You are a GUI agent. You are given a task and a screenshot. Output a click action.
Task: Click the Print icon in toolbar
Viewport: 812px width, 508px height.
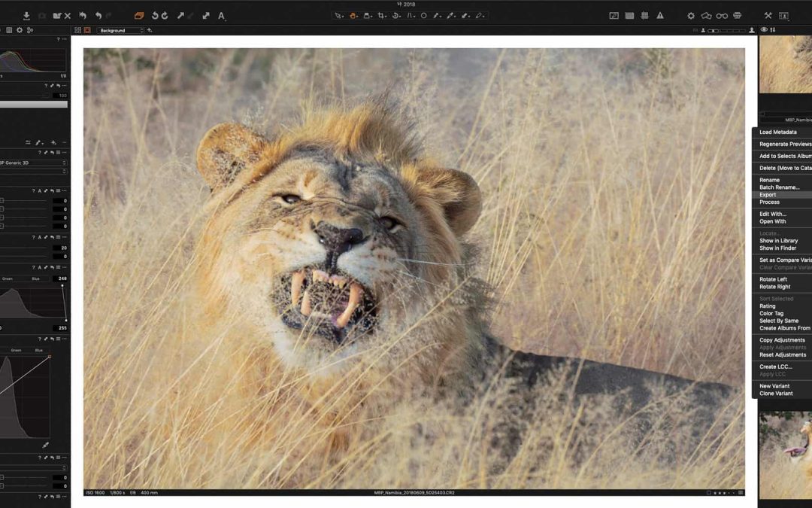click(737, 15)
